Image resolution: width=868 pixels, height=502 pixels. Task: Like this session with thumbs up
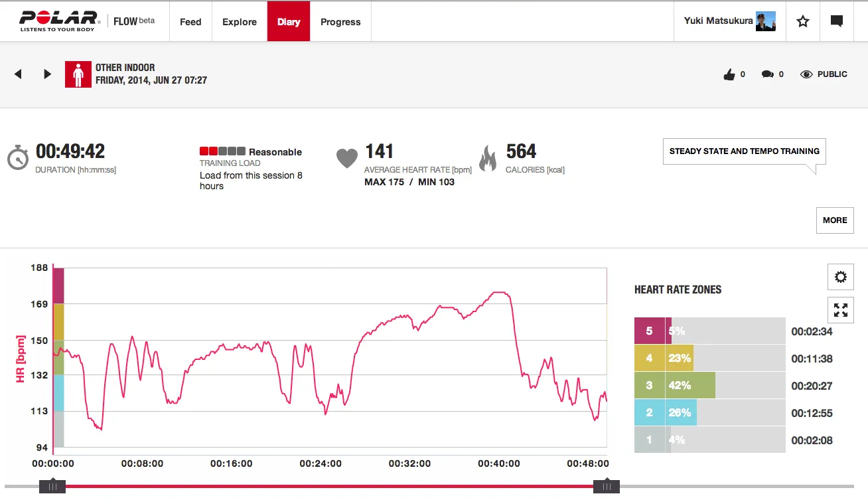[729, 75]
